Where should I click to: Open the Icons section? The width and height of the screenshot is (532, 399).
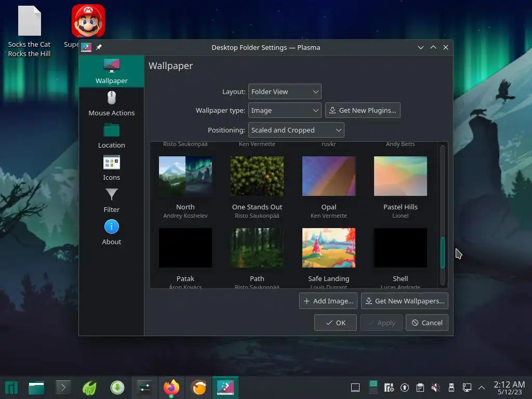click(x=111, y=168)
